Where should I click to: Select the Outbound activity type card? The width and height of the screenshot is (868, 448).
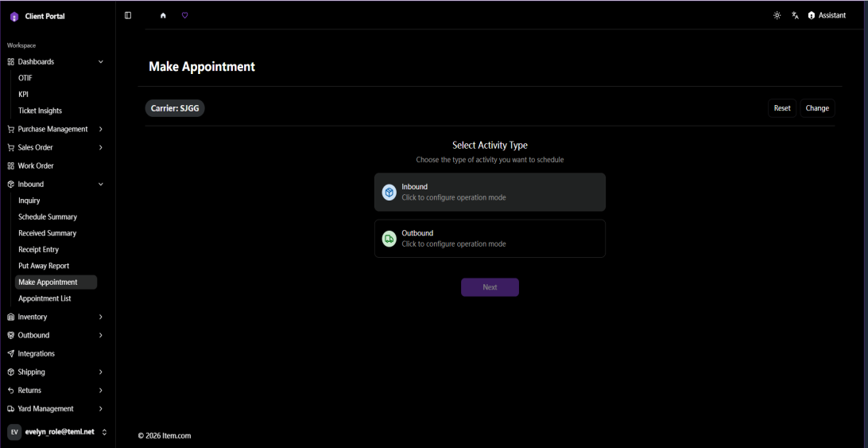pyautogui.click(x=490, y=239)
